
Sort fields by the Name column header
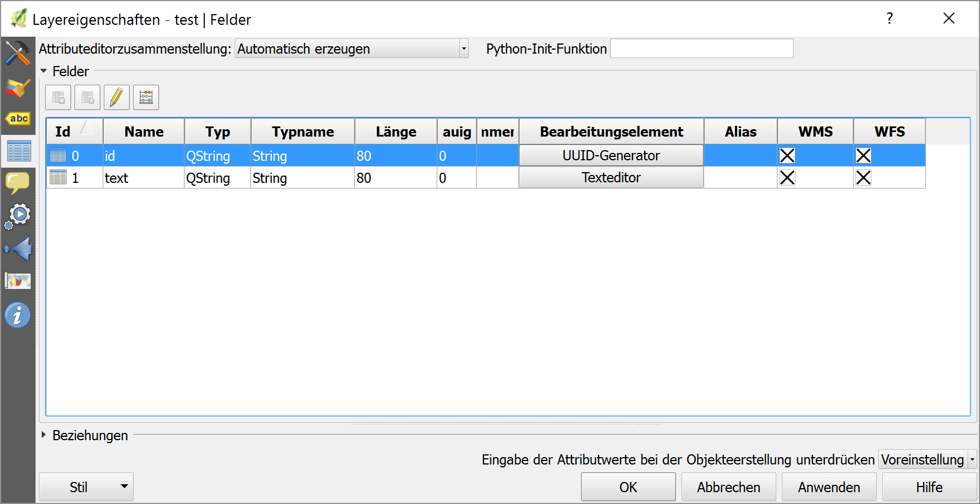(144, 132)
